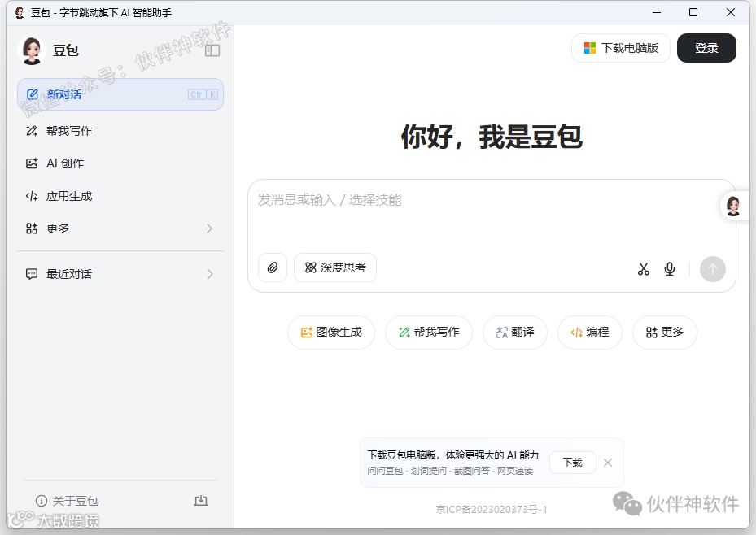Click the pencil icon on 新对话

point(33,94)
